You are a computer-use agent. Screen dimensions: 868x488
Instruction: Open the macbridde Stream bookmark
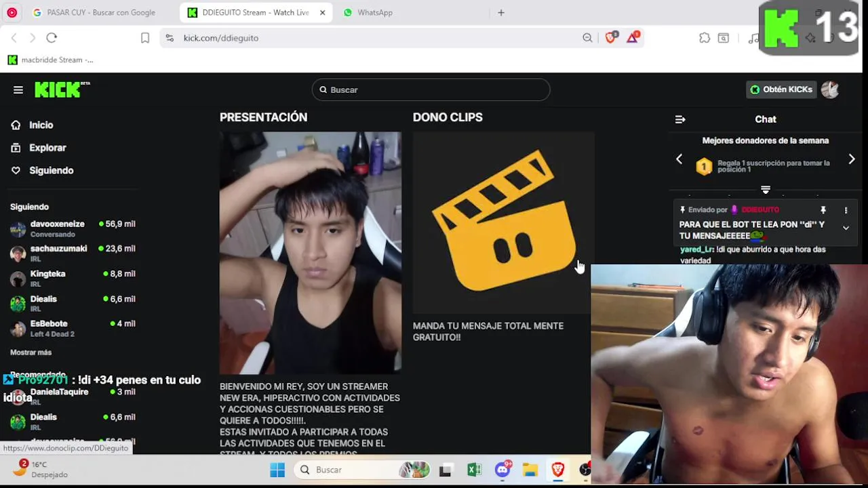pyautogui.click(x=51, y=60)
